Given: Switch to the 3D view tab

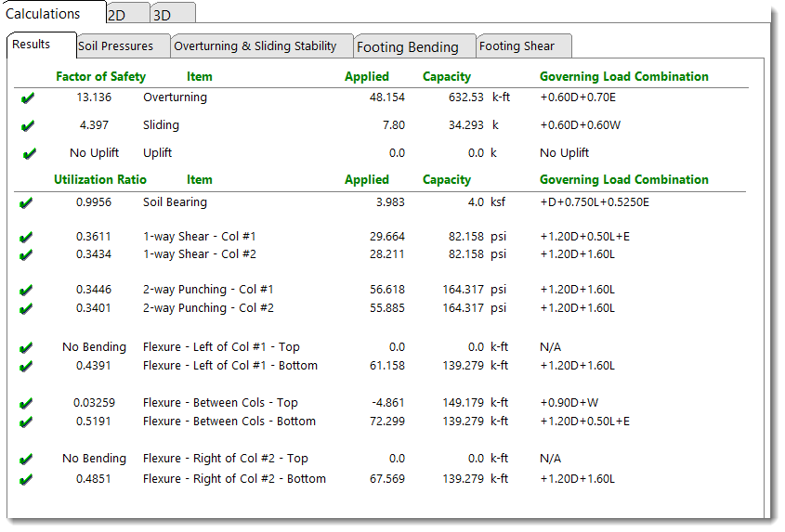Looking at the screenshot, I should coord(162,15).
